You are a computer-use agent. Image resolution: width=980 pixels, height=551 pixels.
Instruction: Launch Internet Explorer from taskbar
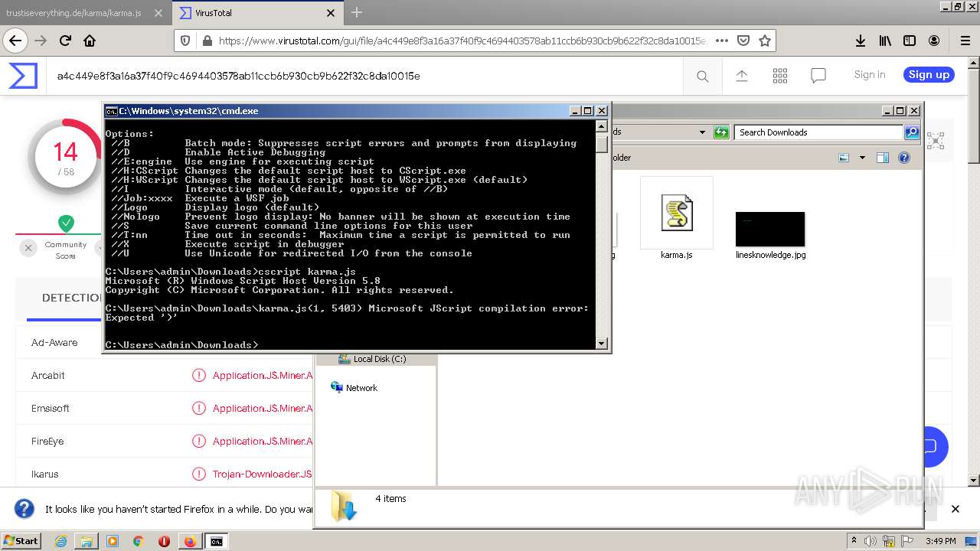60,541
